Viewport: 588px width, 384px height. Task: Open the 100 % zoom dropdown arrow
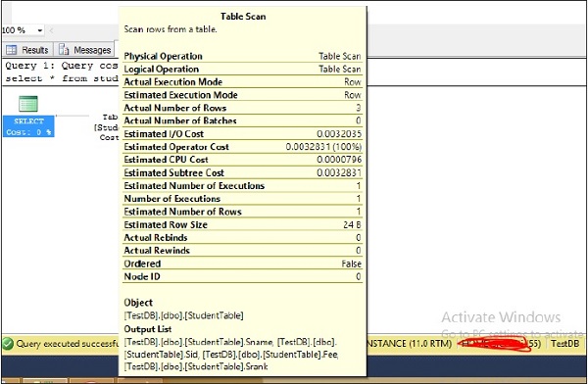[40, 30]
